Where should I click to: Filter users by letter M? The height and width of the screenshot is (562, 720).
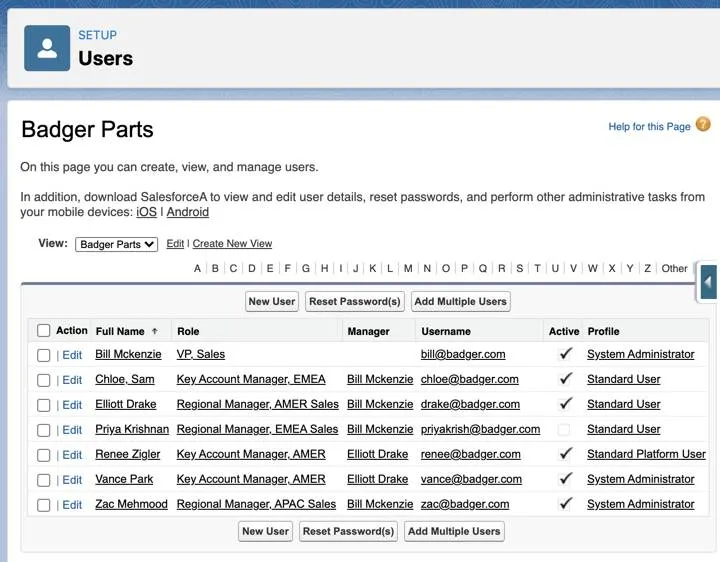[408, 268]
